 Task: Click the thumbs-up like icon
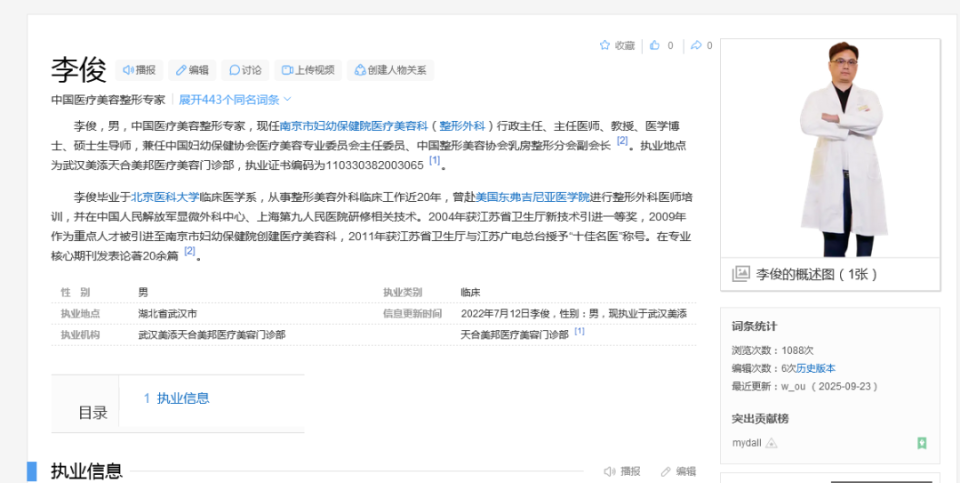click(654, 45)
